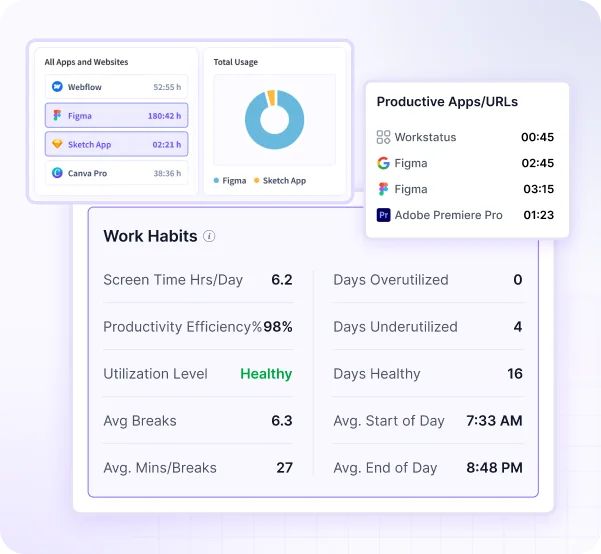The image size is (601, 554).
Task: Click the 98% efficiency value
Action: [x=278, y=327]
